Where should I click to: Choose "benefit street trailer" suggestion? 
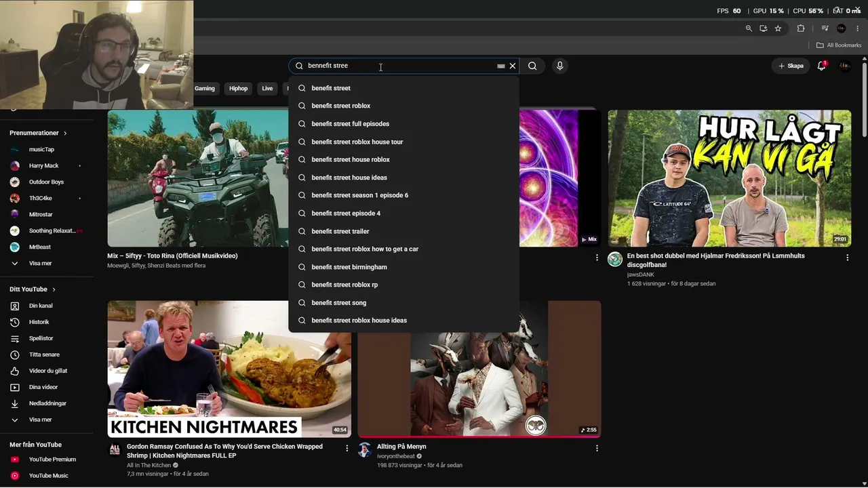[404, 231]
